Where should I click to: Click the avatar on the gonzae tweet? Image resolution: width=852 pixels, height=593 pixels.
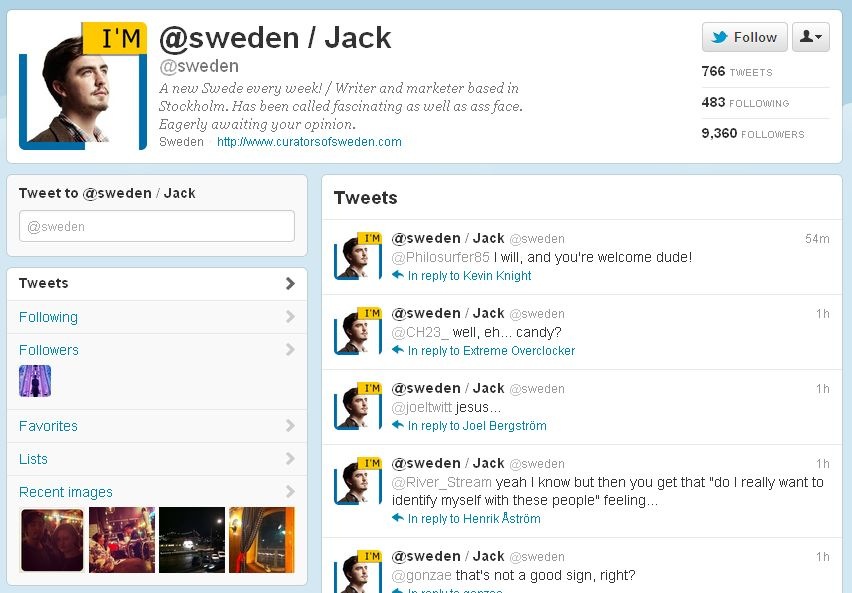358,571
